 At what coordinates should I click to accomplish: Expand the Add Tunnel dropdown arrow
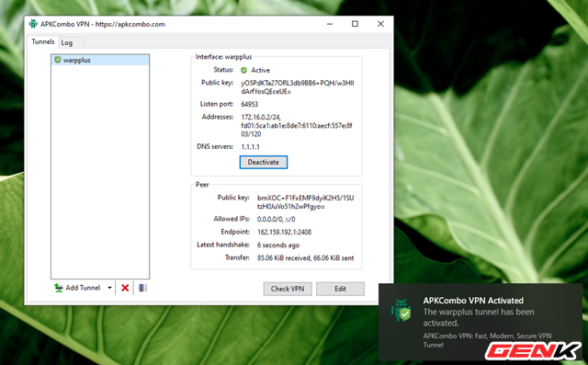pos(109,288)
